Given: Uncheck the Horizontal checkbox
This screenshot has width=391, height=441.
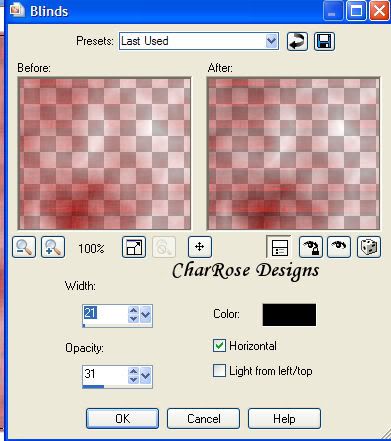Looking at the screenshot, I should coord(219,346).
